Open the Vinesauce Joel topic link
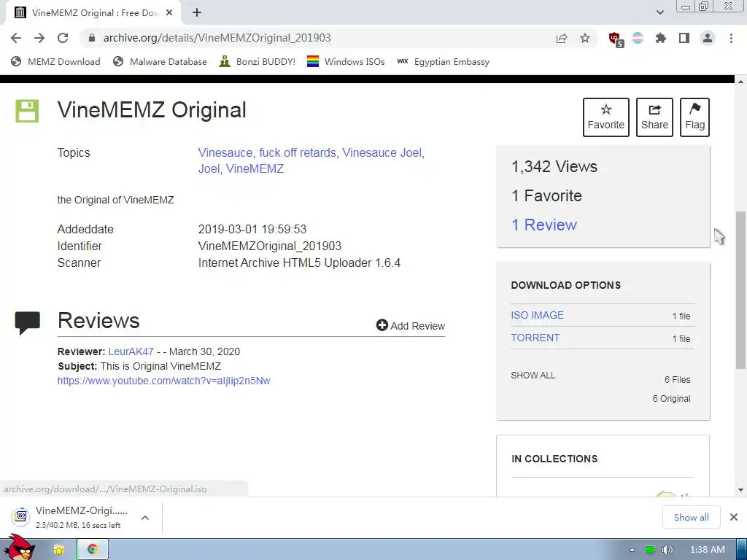 click(x=382, y=153)
